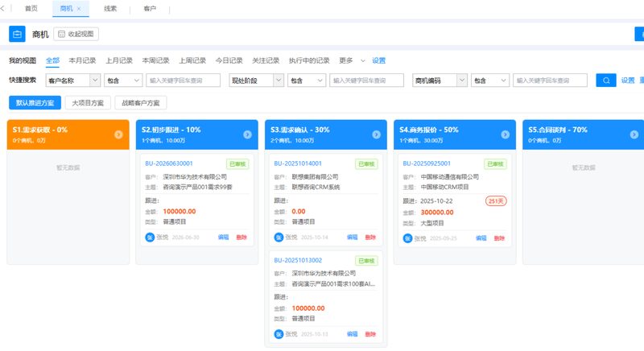The image size is (644, 351).
Task: Open the 包含 operator dropdown after 商机编码
Action: [x=490, y=81]
